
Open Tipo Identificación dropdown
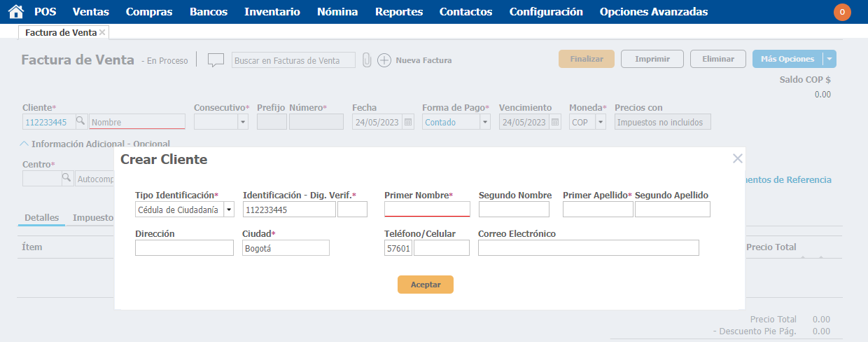tap(229, 210)
